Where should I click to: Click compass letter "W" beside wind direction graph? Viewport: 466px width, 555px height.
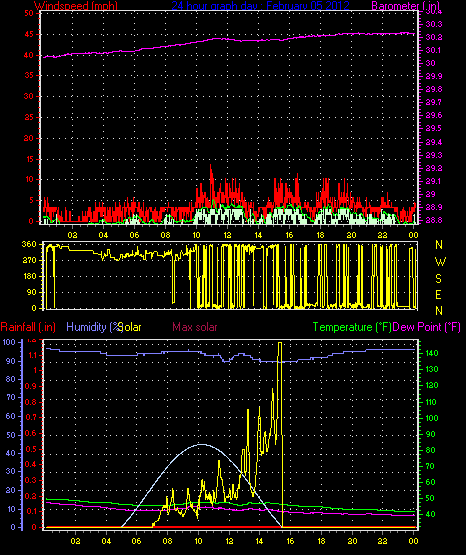click(440, 262)
